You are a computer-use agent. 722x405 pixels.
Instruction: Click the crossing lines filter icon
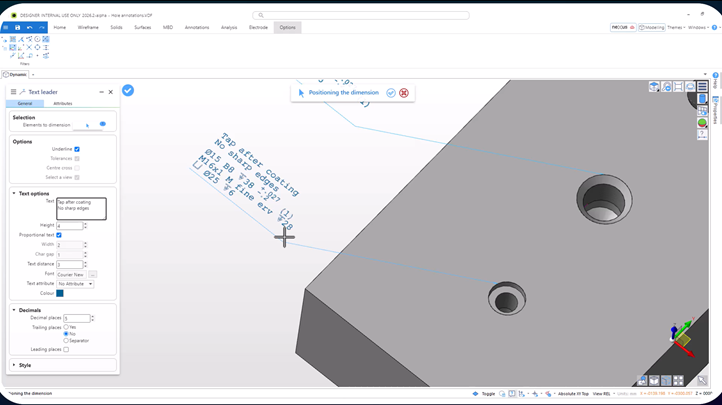pos(29,47)
